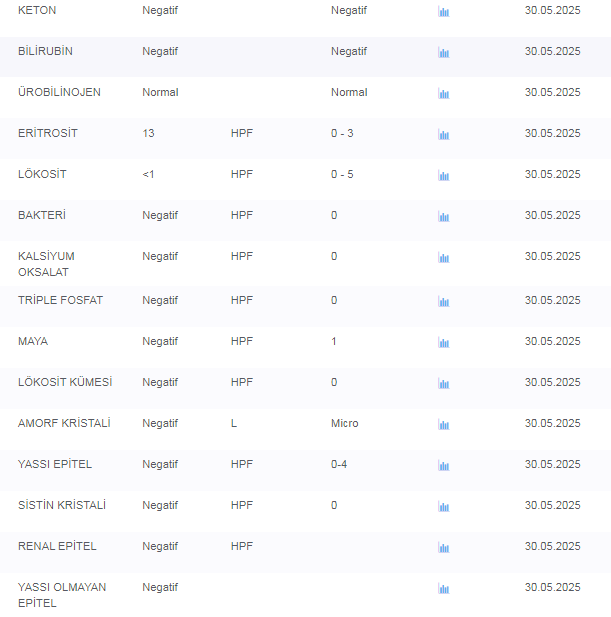Open the LÖKOSİT KÜMESİ chart icon
Viewport: 611px width, 617px height.
point(443,384)
